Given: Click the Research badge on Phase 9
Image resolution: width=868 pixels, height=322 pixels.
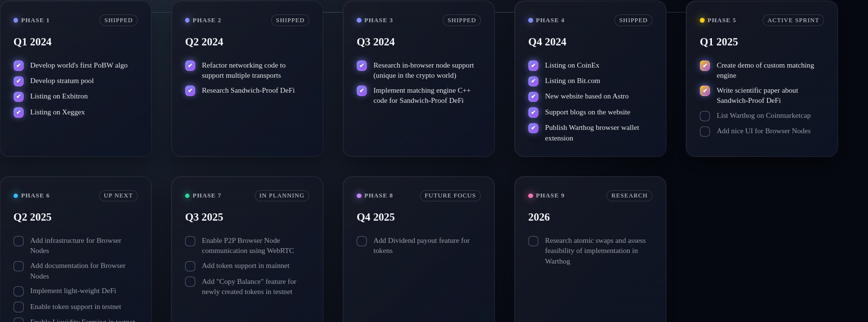Looking at the screenshot, I should (x=629, y=196).
